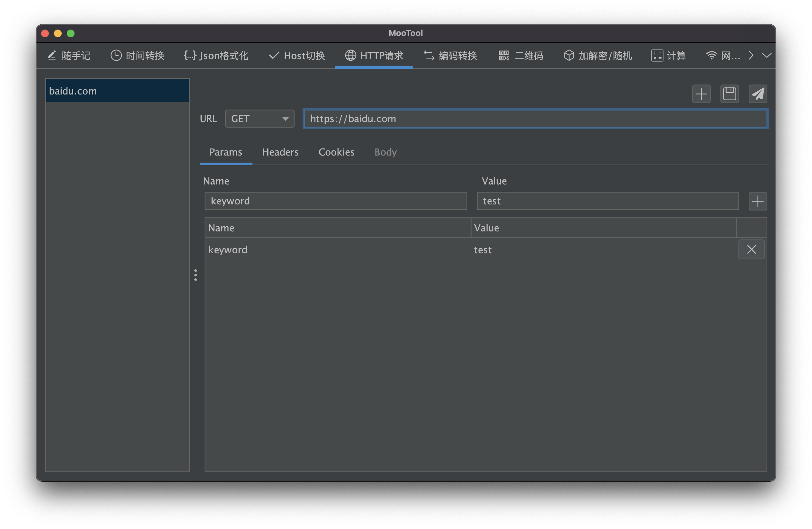Expand the hidden tabs list with the down chevron
812x529 pixels.
[767, 55]
